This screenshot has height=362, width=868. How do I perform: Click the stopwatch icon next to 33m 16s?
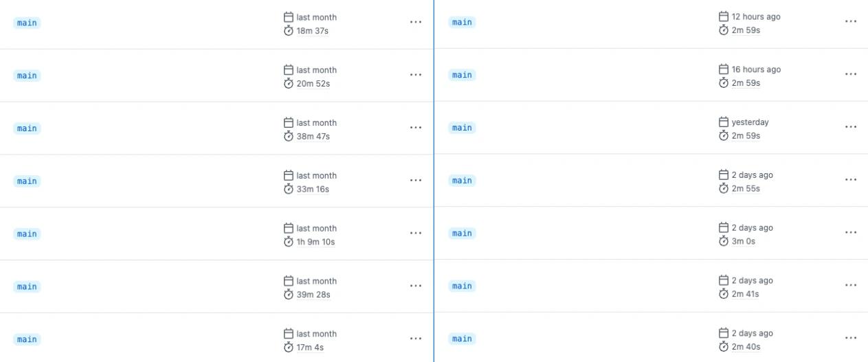[x=289, y=189]
